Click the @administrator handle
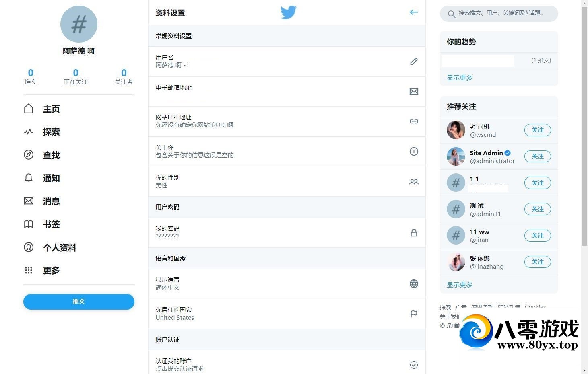Screen dimensions: 588x374 [492, 161]
